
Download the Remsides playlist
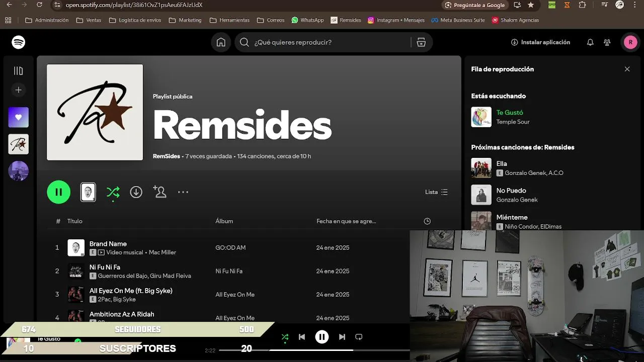(x=136, y=192)
